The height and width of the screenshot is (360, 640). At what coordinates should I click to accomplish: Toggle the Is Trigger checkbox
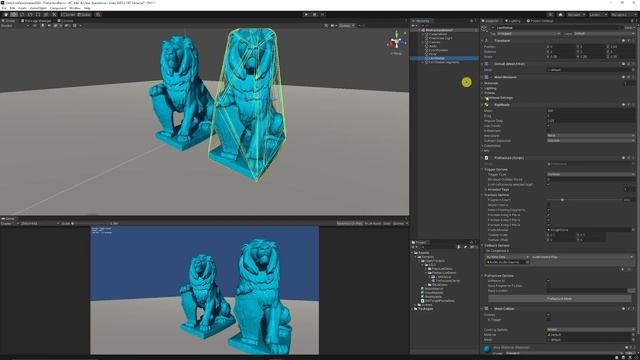(549, 320)
